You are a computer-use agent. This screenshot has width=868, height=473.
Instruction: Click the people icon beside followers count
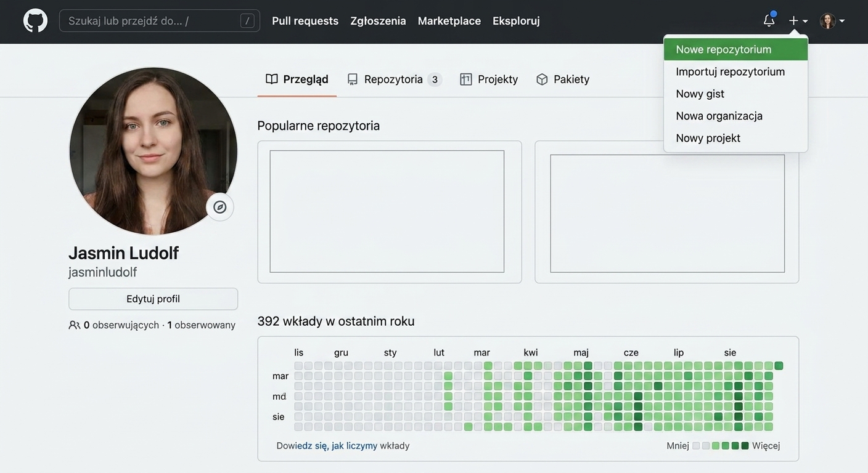75,325
